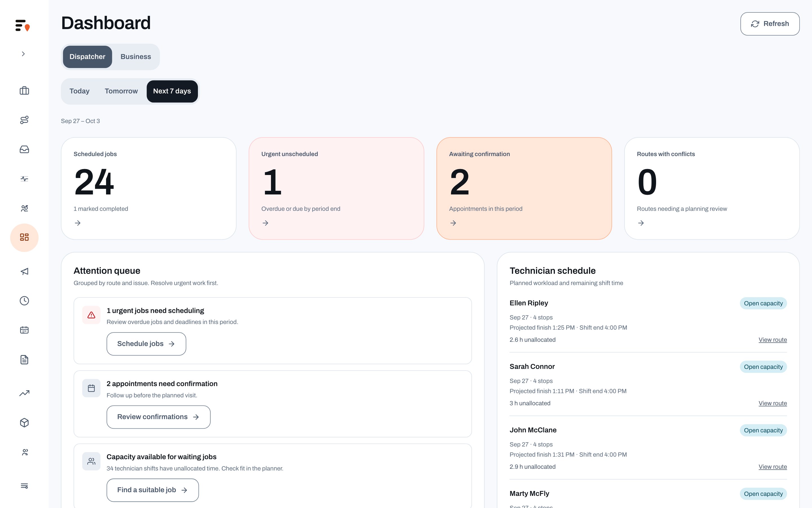Screen dimensions: 812x508
Task: Click the Find a suitable job button
Action: click(153, 490)
